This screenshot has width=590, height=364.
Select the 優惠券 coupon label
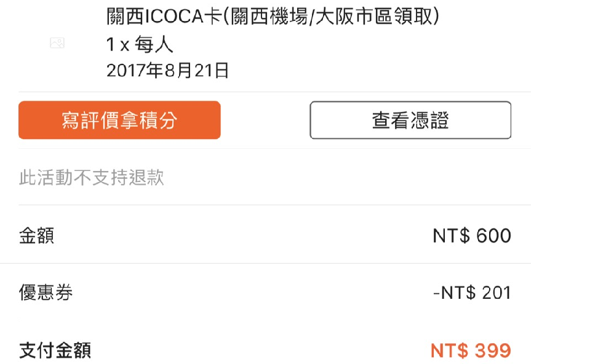click(x=46, y=292)
